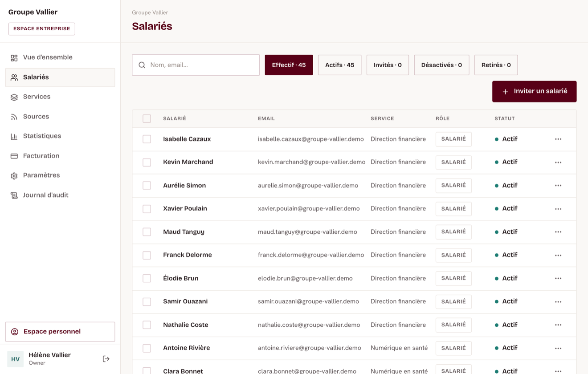588x374 pixels.
Task: Open actions menu for Élodie Brun
Action: point(558,278)
